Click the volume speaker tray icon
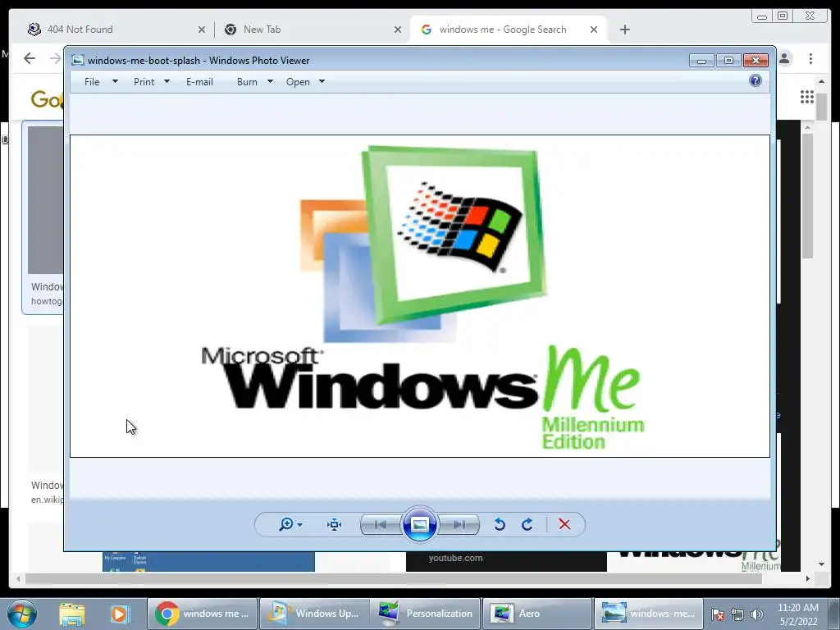Viewport: 840px width, 630px height. (756, 614)
